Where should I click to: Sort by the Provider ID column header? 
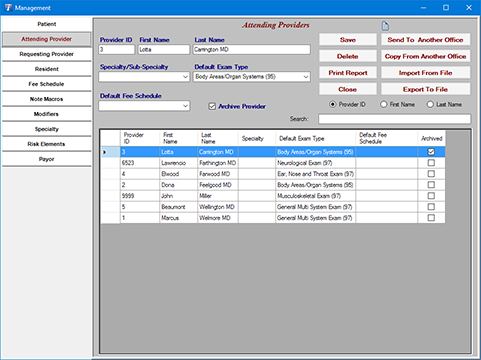(x=140, y=138)
